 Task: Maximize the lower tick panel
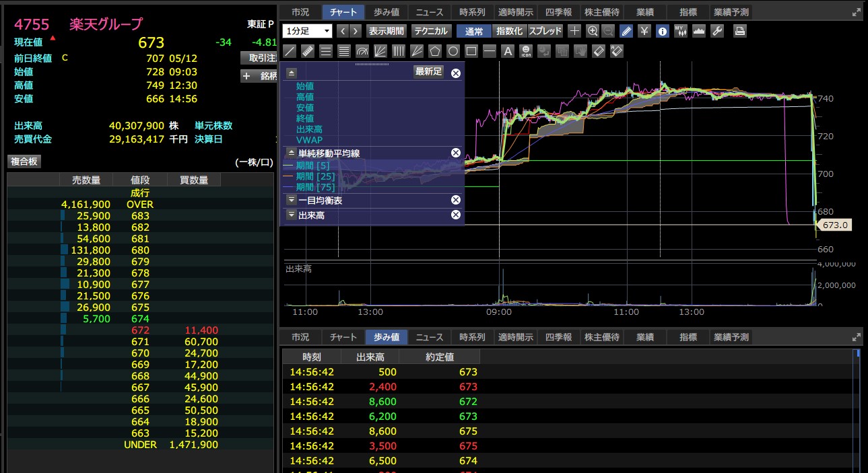click(857, 337)
